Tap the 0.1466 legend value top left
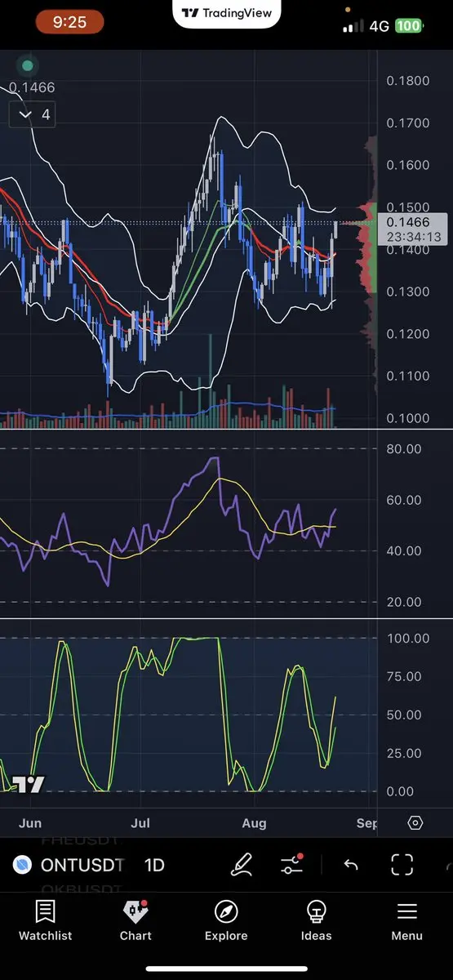453x980 pixels. click(x=32, y=87)
